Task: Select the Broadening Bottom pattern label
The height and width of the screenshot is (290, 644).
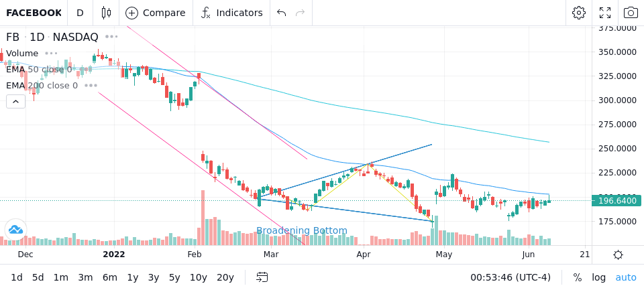Action: (x=302, y=230)
